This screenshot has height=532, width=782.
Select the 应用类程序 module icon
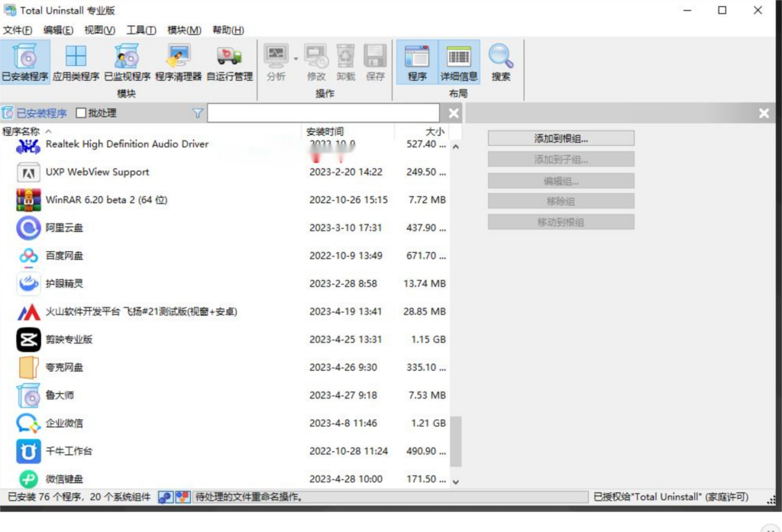[x=76, y=62]
